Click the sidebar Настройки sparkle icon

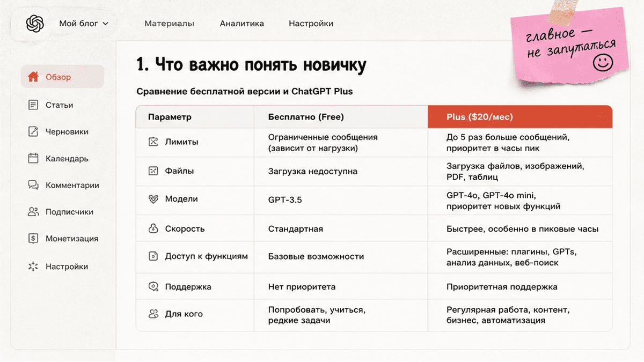click(x=33, y=267)
